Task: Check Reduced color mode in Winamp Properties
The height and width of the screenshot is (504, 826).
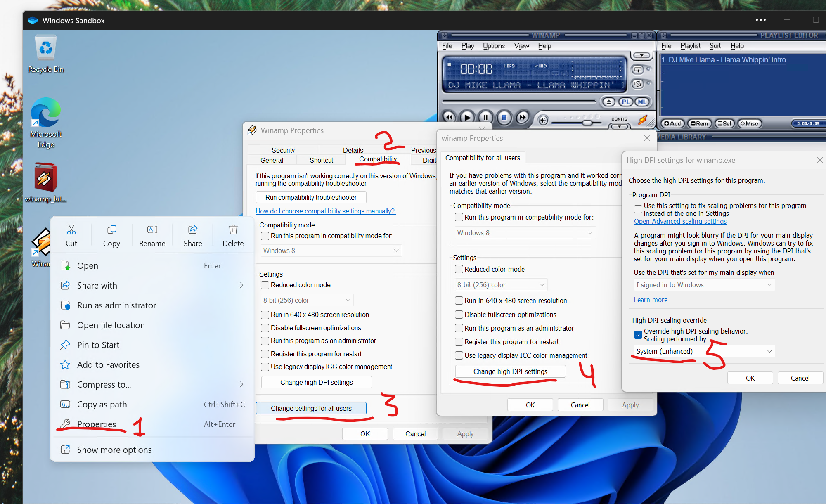Action: pos(265,285)
